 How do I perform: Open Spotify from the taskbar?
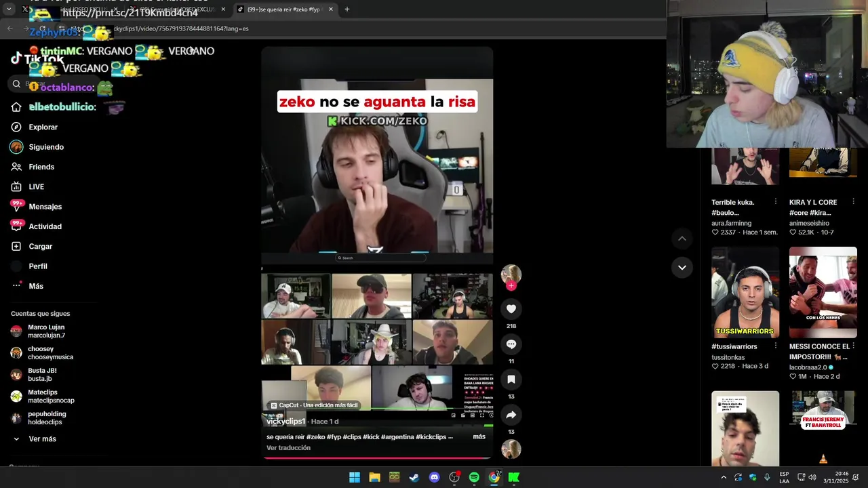pyautogui.click(x=474, y=477)
